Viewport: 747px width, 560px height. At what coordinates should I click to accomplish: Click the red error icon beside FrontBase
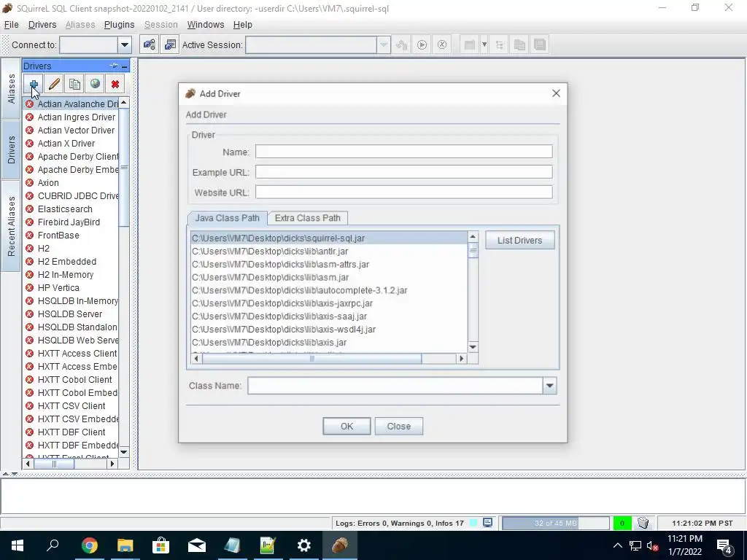click(x=29, y=236)
